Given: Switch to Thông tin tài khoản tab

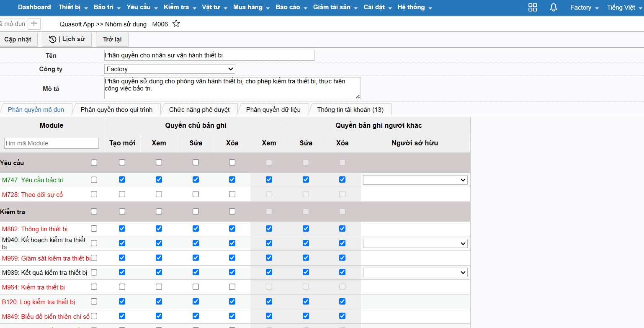Looking at the screenshot, I should [350, 110].
